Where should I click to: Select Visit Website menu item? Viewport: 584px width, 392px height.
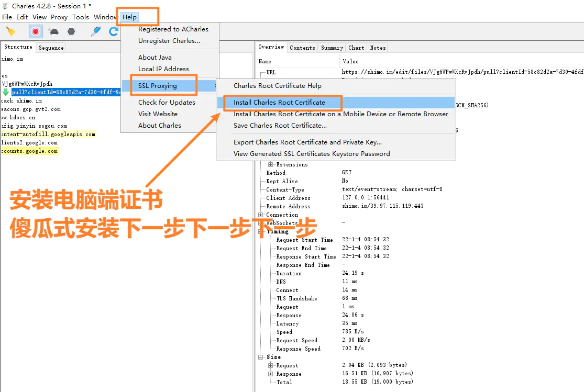coord(158,114)
